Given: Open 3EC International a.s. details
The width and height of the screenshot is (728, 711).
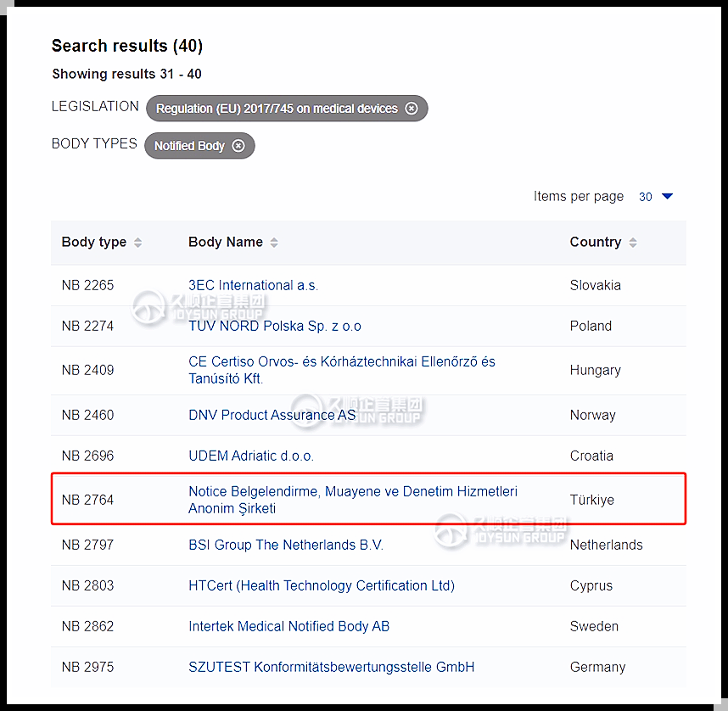Looking at the screenshot, I should point(253,285).
